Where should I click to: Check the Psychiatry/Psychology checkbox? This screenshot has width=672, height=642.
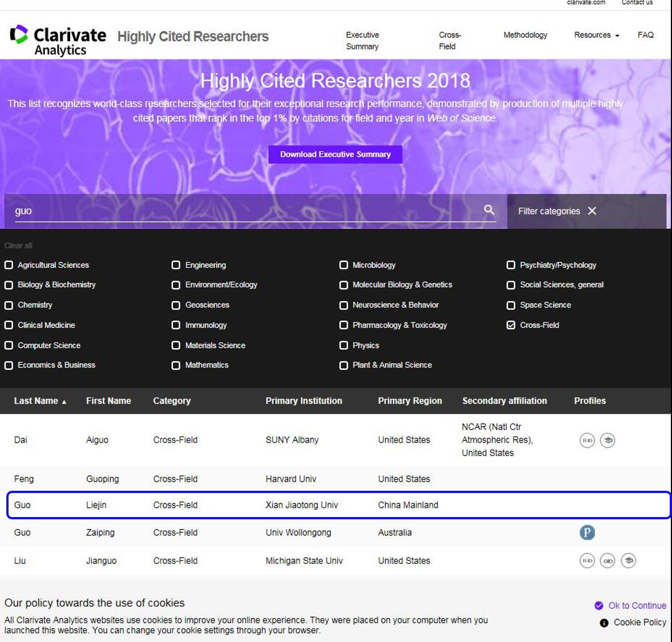click(511, 265)
